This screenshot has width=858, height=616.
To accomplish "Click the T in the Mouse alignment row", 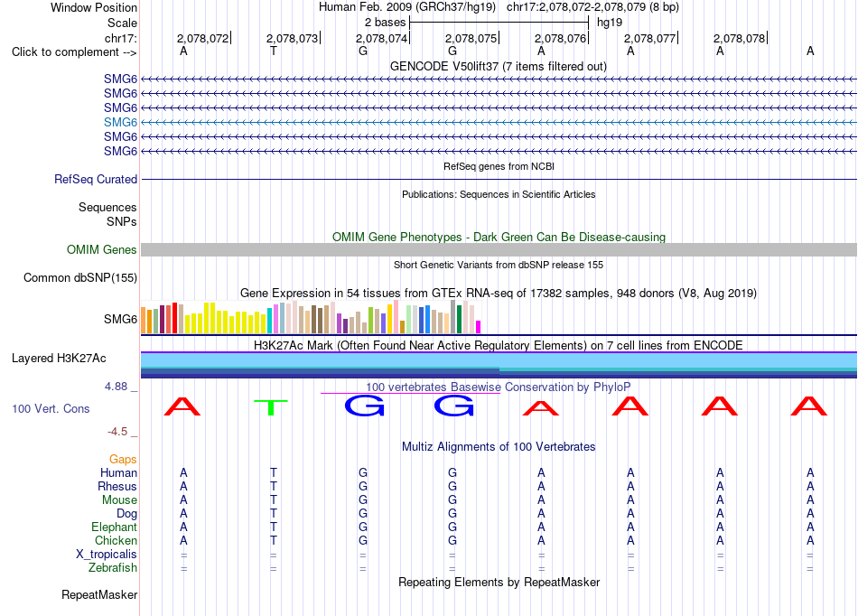I will coord(273,500).
